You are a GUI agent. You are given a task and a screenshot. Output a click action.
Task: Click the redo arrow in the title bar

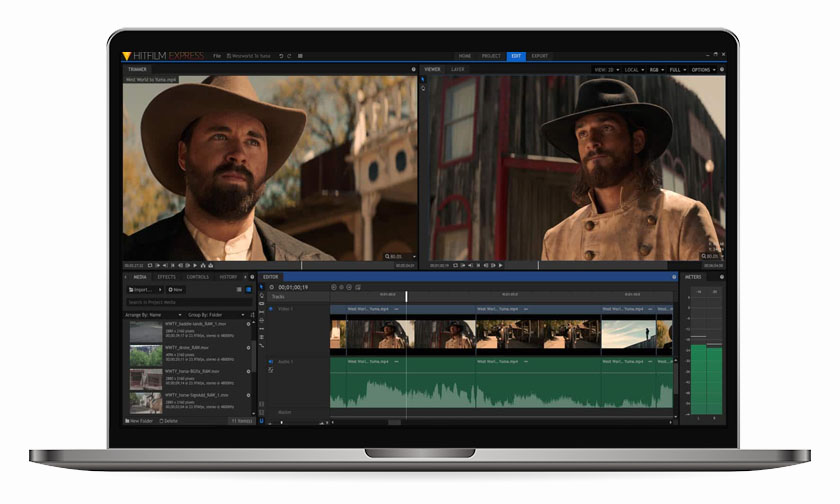point(289,56)
